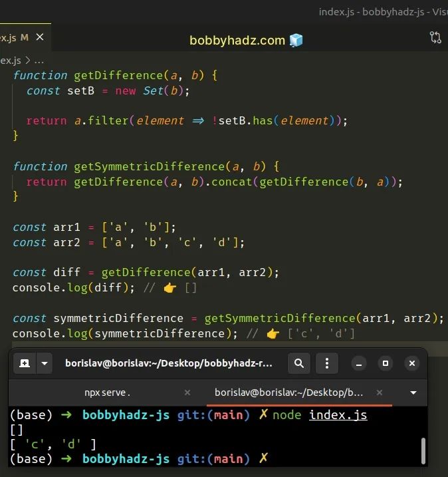Select the borislav@borislav Desktop terminal tab
Image resolution: width=448 pixels, height=477 pixels.
point(288,393)
